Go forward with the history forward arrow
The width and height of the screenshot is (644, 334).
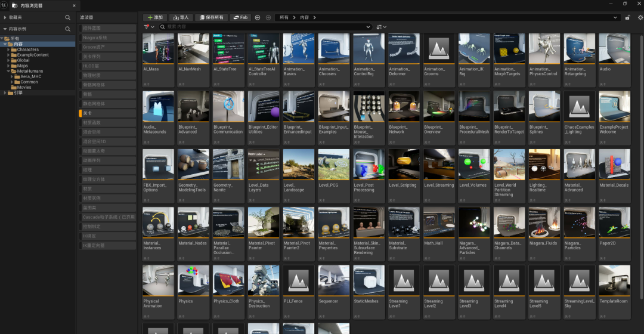tap(268, 18)
